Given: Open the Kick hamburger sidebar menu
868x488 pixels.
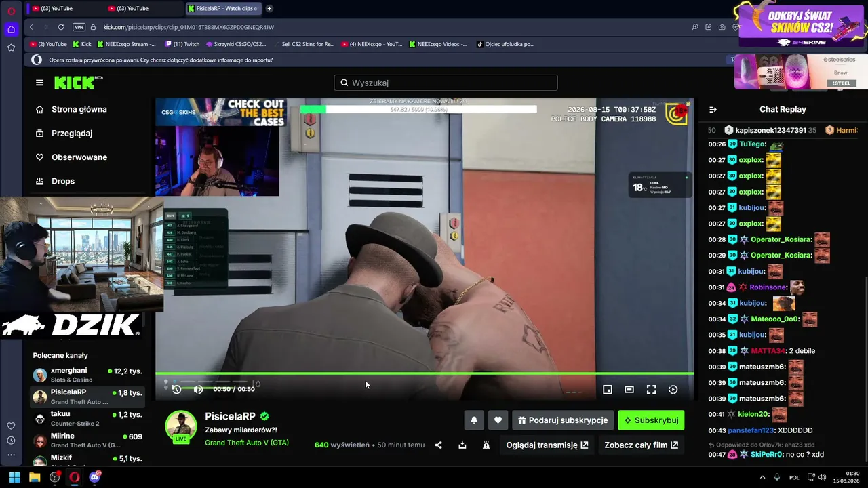Looking at the screenshot, I should pyautogui.click(x=39, y=83).
